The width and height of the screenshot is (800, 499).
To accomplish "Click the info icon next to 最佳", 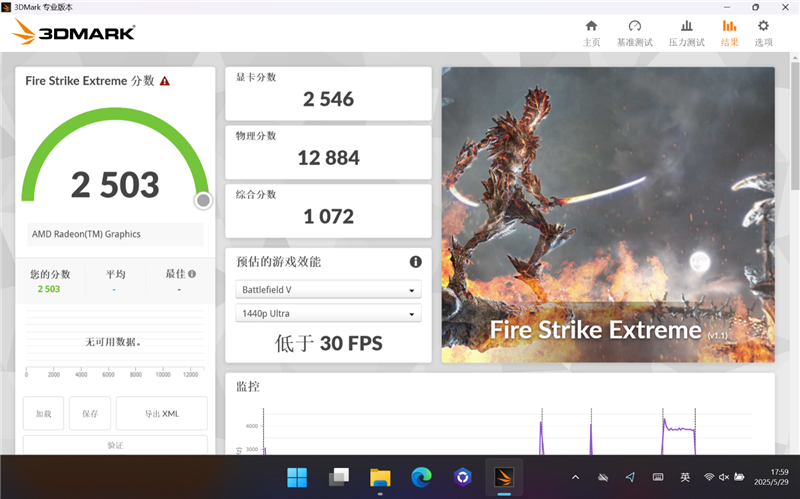I will coord(192,274).
